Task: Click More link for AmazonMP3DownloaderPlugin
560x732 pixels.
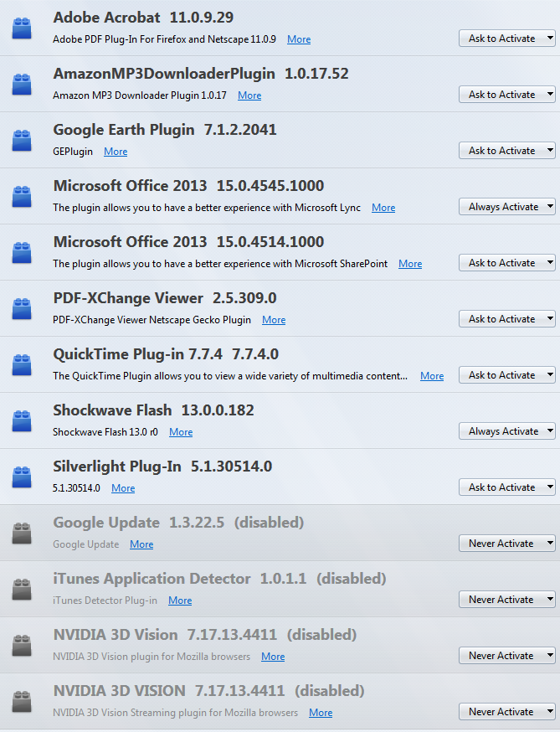Action: [x=249, y=95]
